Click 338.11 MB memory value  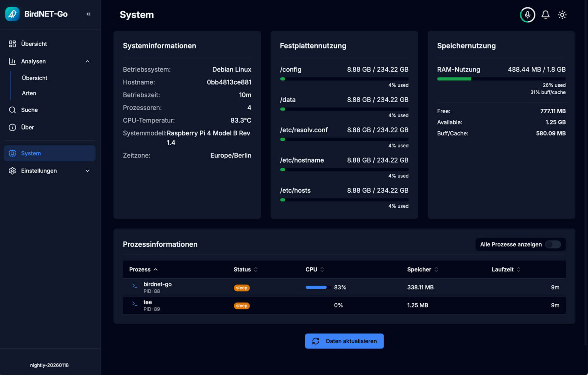pos(420,287)
